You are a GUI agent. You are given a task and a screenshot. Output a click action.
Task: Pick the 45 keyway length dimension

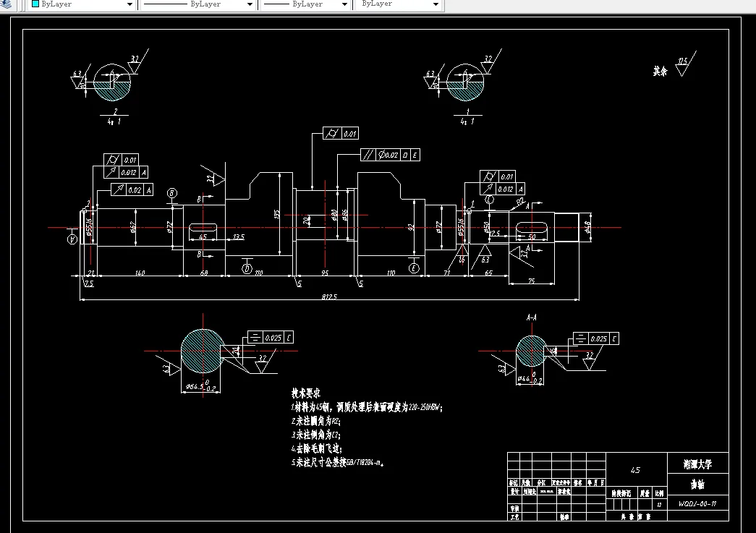coord(203,236)
